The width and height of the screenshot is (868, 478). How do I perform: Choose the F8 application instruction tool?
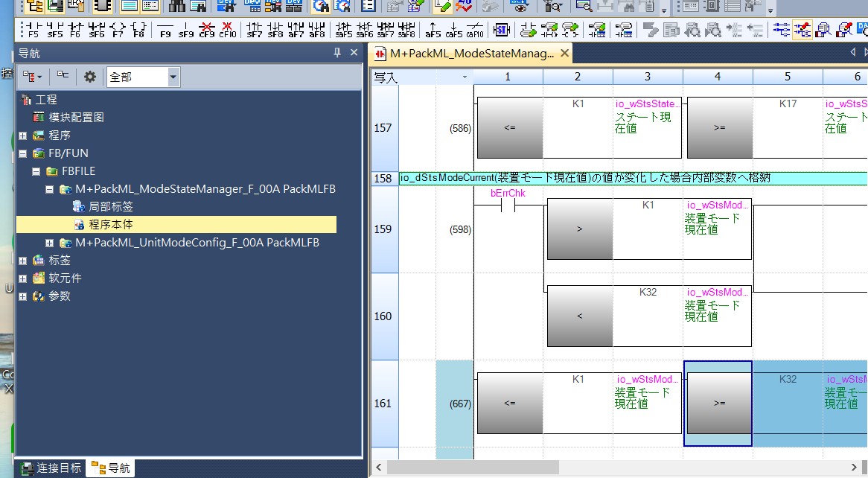click(138, 30)
